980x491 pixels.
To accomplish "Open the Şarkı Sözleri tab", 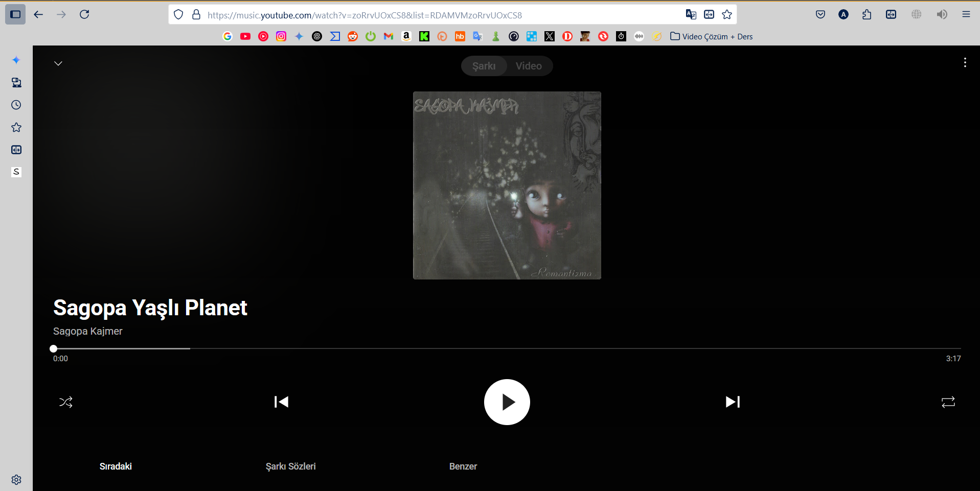I will click(290, 466).
